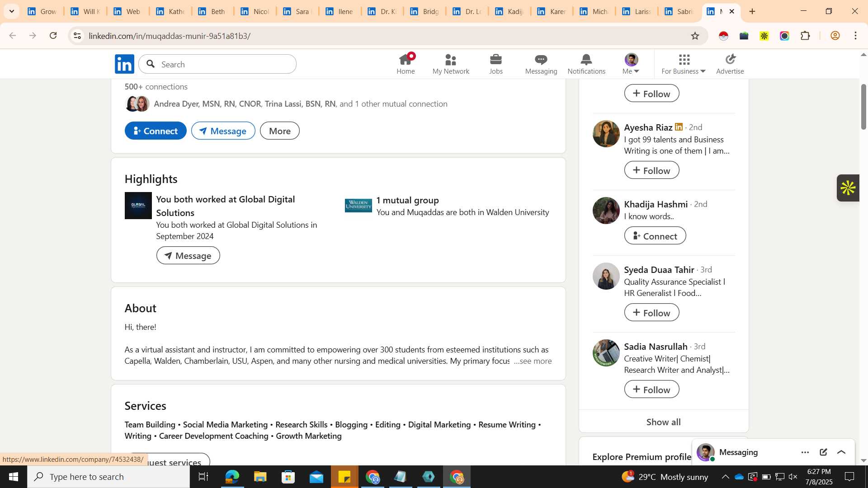The image size is (868, 488).
Task: Open Chrome three-dot menu
Action: (855, 36)
